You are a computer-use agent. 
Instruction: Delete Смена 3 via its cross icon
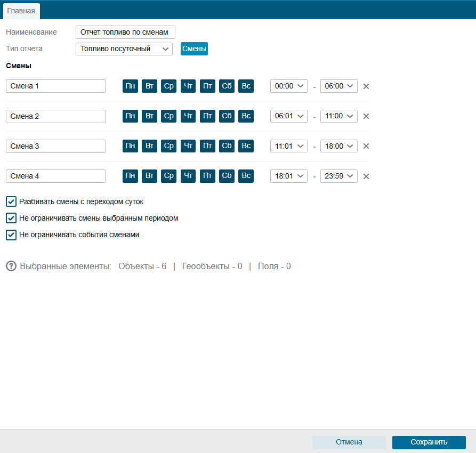(x=366, y=146)
